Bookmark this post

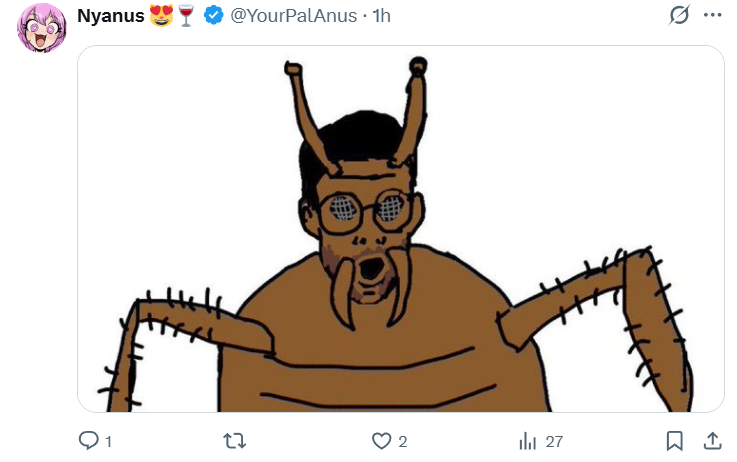[x=674, y=441]
